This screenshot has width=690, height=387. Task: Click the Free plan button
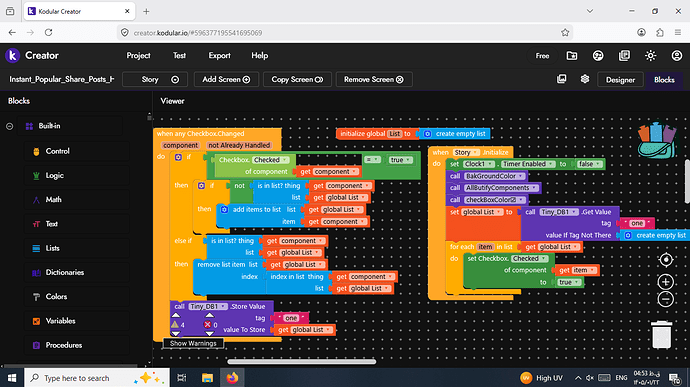(542, 55)
